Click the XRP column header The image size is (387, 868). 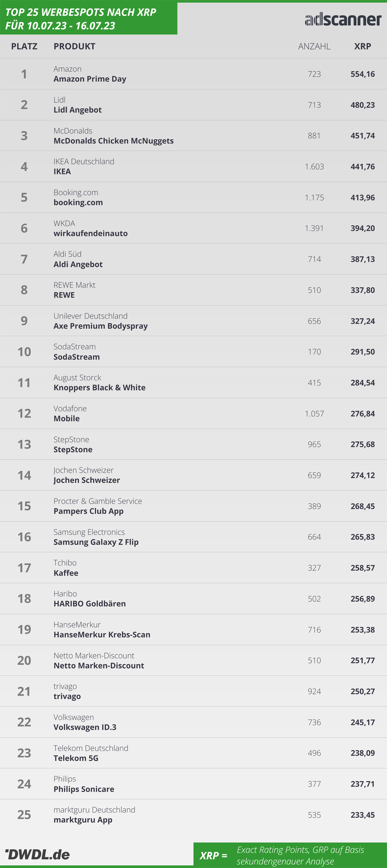362,46
